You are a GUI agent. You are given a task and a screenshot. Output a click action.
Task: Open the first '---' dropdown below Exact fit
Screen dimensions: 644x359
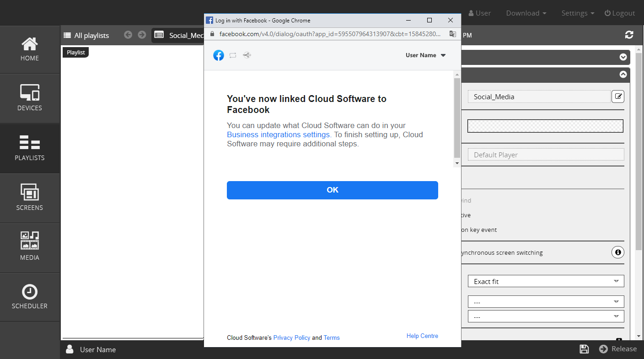pos(546,302)
